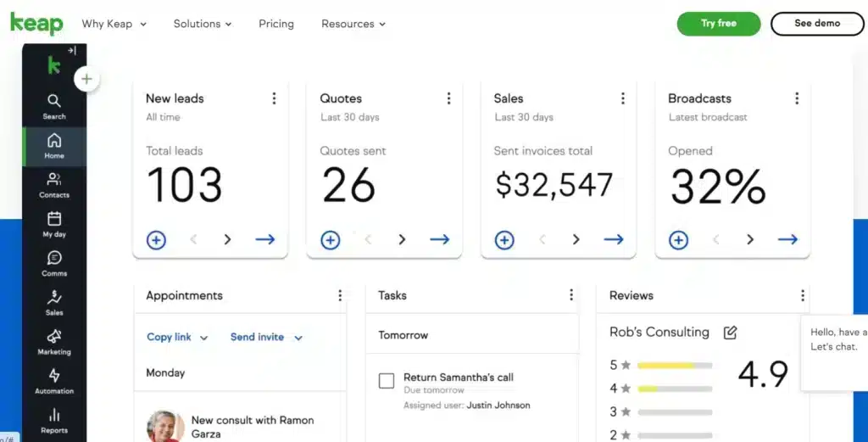This screenshot has height=442, width=868.
Task: Edit Rob's Consulting with pencil icon
Action: pos(730,333)
